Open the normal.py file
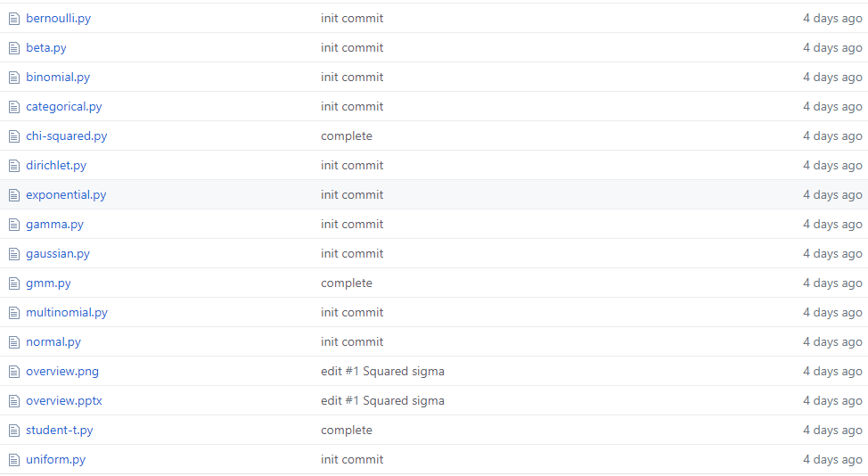The height and width of the screenshot is (476, 868). point(53,341)
